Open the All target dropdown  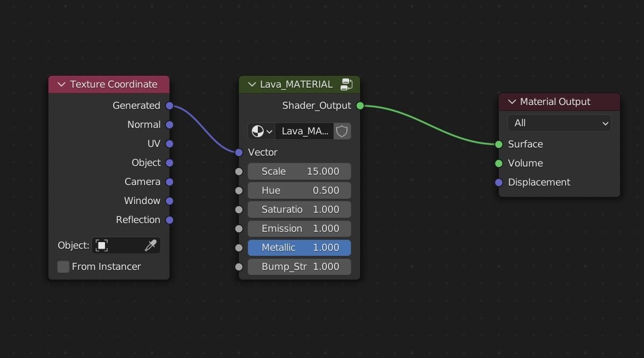pyautogui.click(x=559, y=123)
